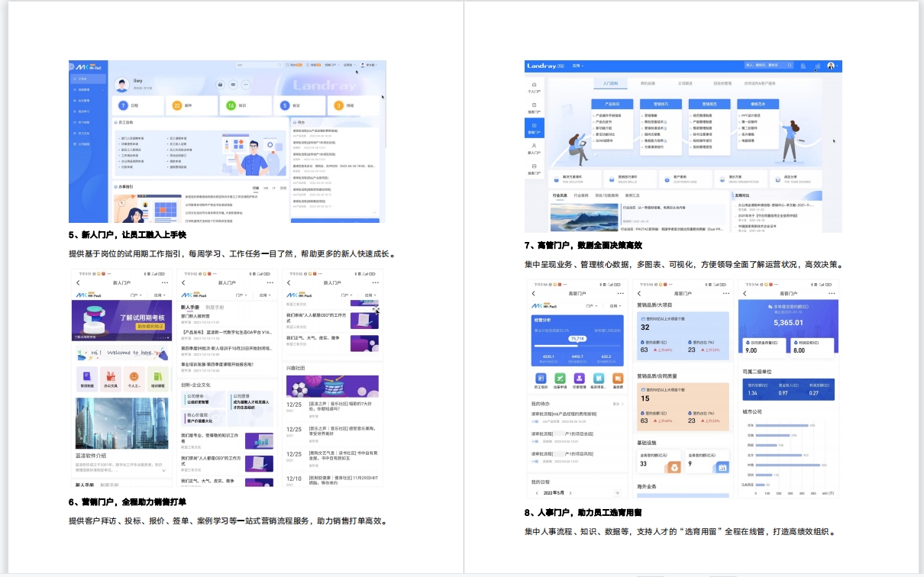Click the Landray top bar search field

769,66
